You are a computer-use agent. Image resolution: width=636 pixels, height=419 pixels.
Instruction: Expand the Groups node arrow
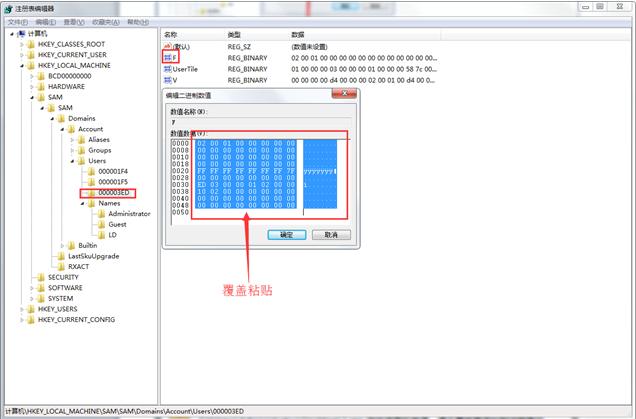click(73, 150)
